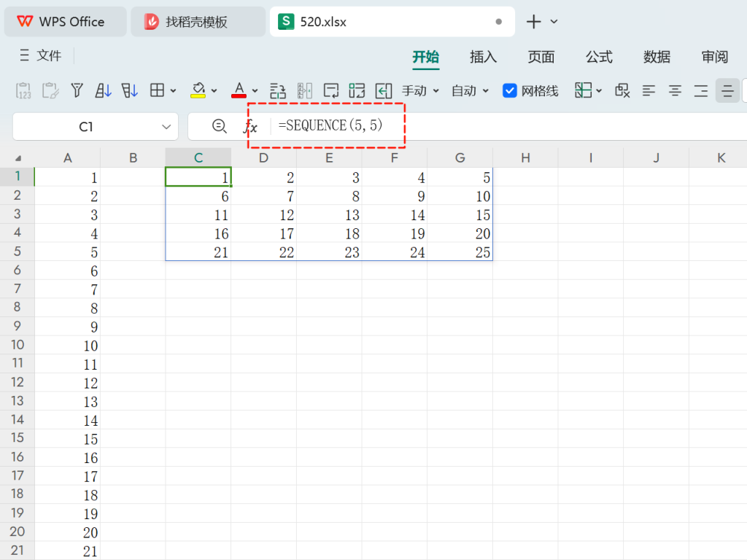Click the paste values (123) icon
The width and height of the screenshot is (747, 560).
tap(23, 90)
